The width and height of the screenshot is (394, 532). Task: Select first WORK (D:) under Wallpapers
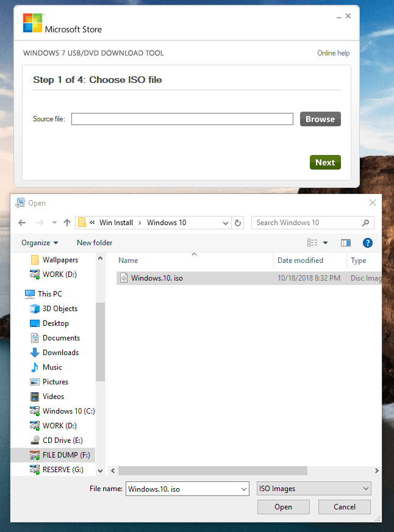[59, 275]
